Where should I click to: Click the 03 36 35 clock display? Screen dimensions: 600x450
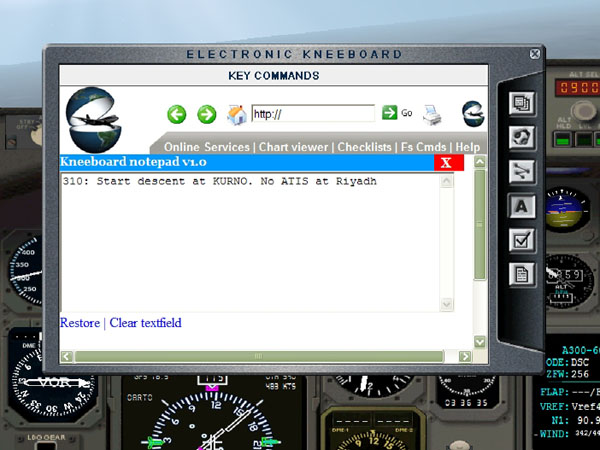[x=466, y=403]
